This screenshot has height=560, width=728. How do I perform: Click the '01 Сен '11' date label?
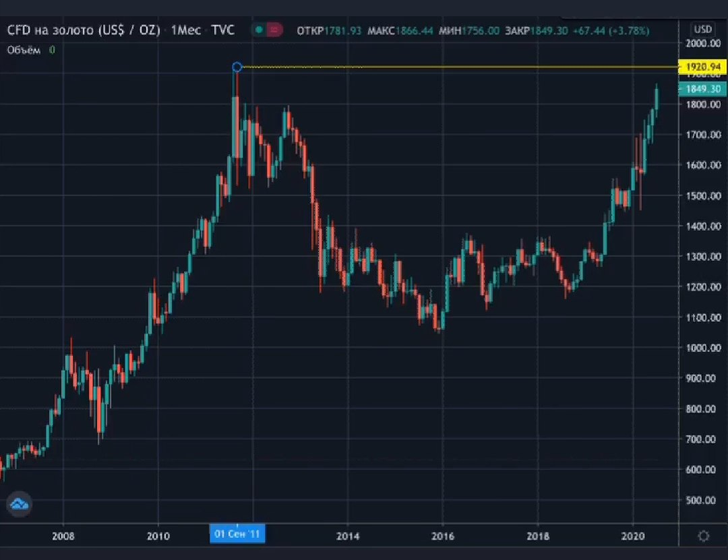[x=237, y=534]
